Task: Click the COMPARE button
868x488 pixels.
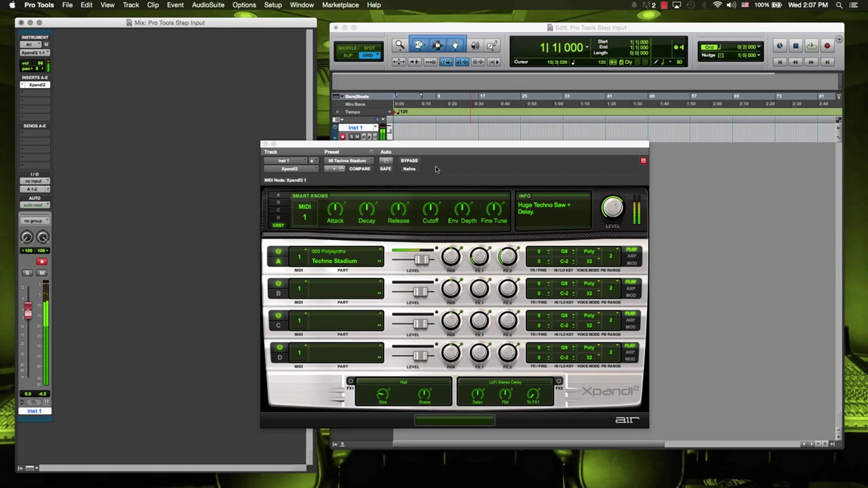Action: (359, 169)
